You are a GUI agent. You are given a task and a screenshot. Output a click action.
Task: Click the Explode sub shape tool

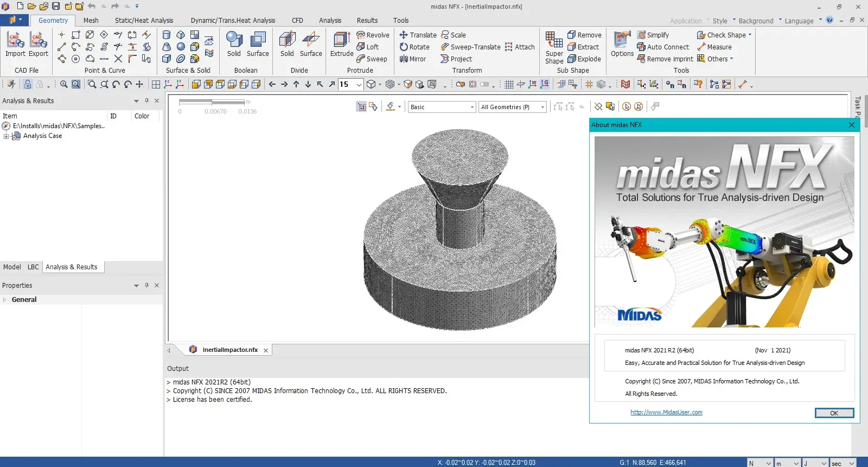584,59
